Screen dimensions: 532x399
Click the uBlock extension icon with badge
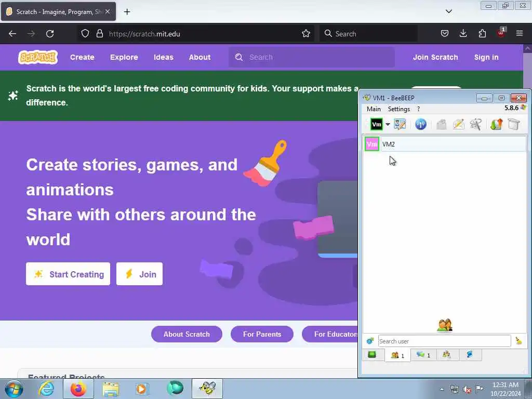tap(501, 33)
